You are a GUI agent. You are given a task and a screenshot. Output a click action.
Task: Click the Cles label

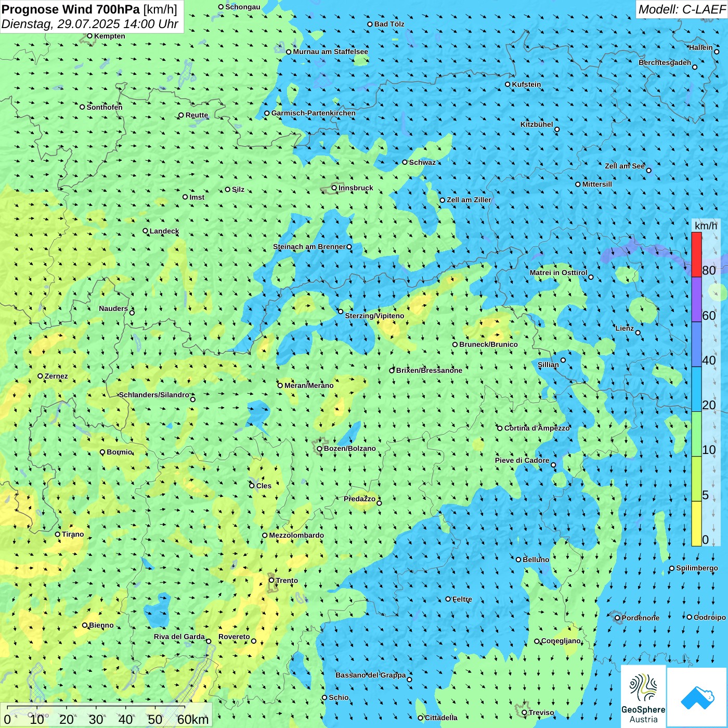click(x=264, y=486)
